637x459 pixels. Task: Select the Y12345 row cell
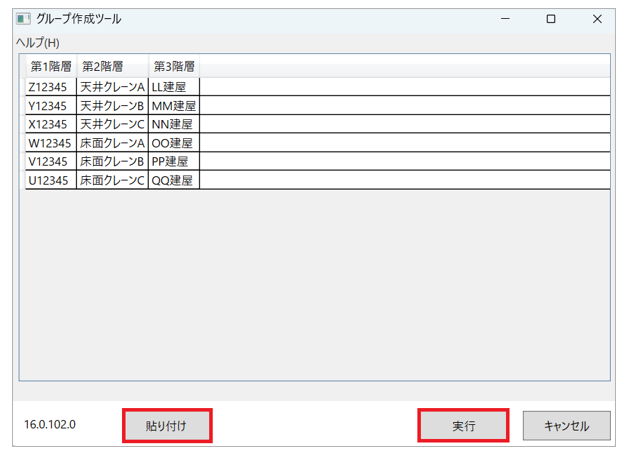pos(49,106)
